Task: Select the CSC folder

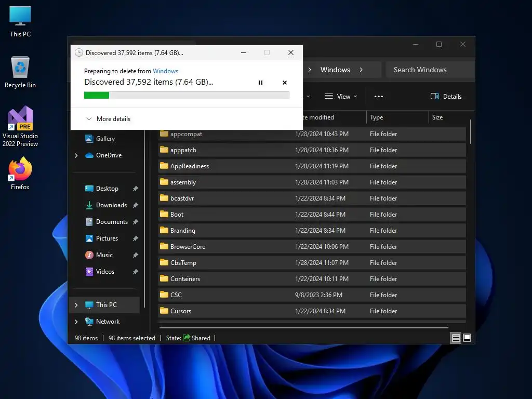Action: click(312, 295)
